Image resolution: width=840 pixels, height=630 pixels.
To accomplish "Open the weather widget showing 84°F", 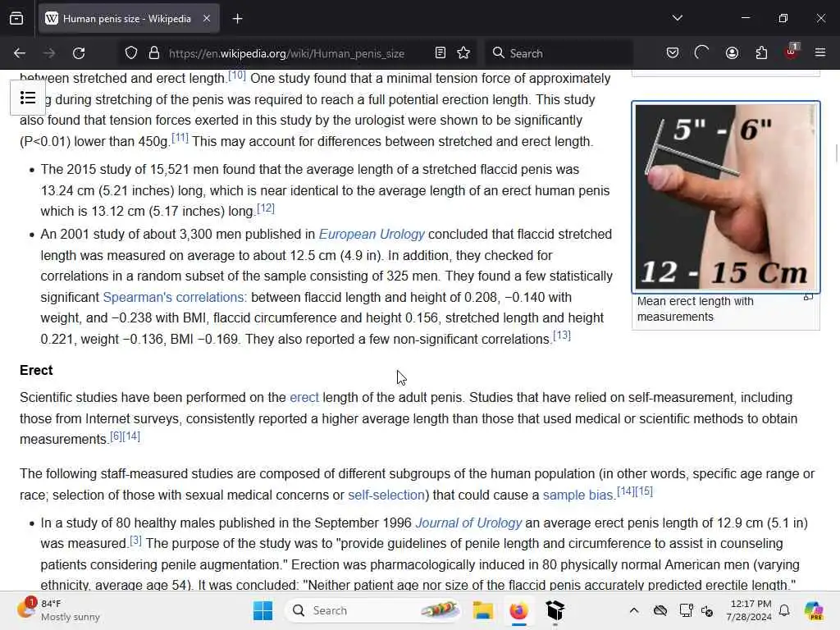I will click(59, 610).
